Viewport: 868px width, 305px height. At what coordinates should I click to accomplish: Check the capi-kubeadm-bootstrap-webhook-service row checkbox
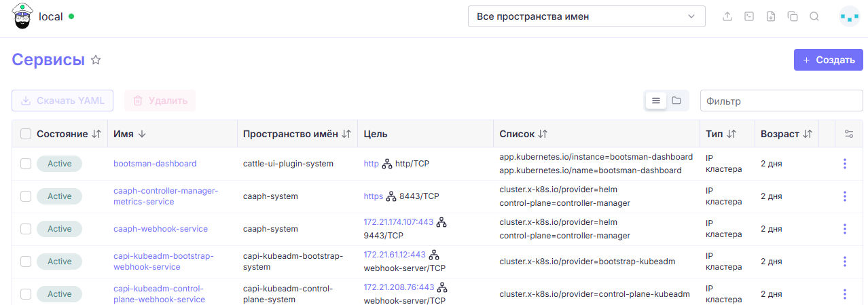tap(26, 262)
